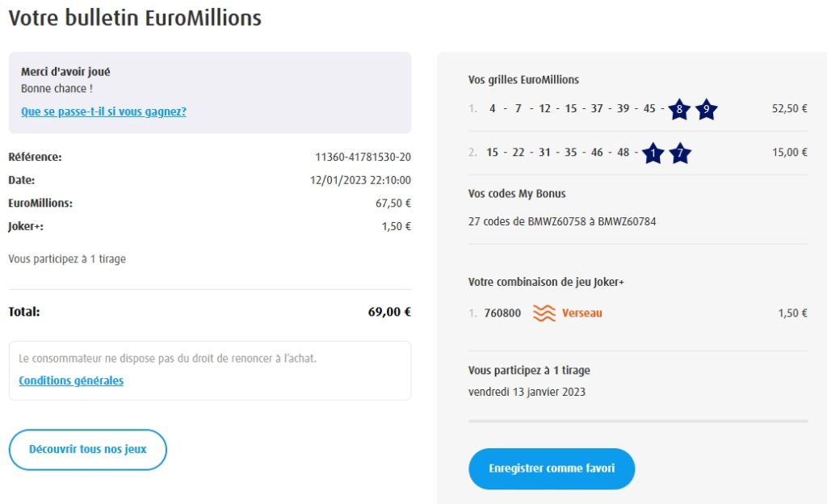
Task: Open the Conditions générales link
Action: 71,380
